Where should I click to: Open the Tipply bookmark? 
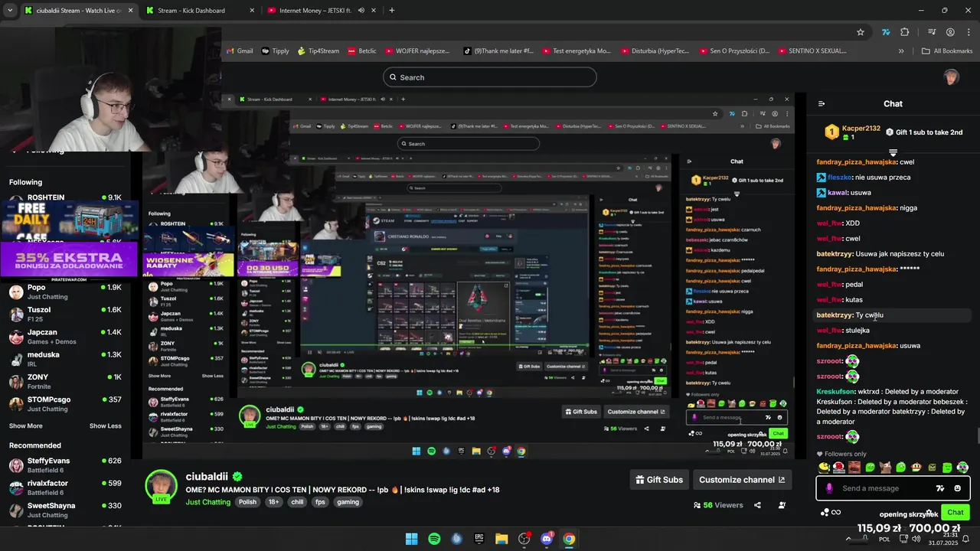275,51
